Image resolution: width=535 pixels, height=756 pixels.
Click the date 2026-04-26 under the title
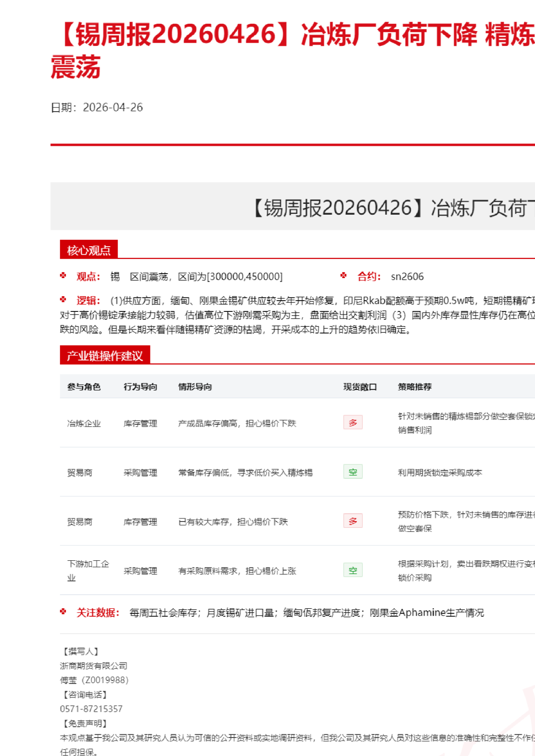click(x=113, y=108)
